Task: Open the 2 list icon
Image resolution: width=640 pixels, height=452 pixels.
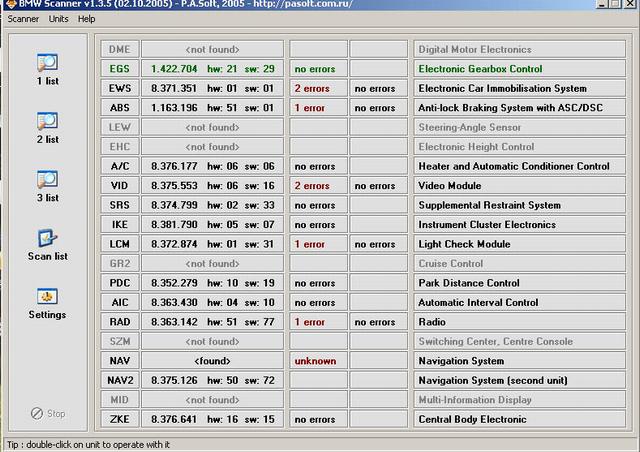Action: point(47,121)
